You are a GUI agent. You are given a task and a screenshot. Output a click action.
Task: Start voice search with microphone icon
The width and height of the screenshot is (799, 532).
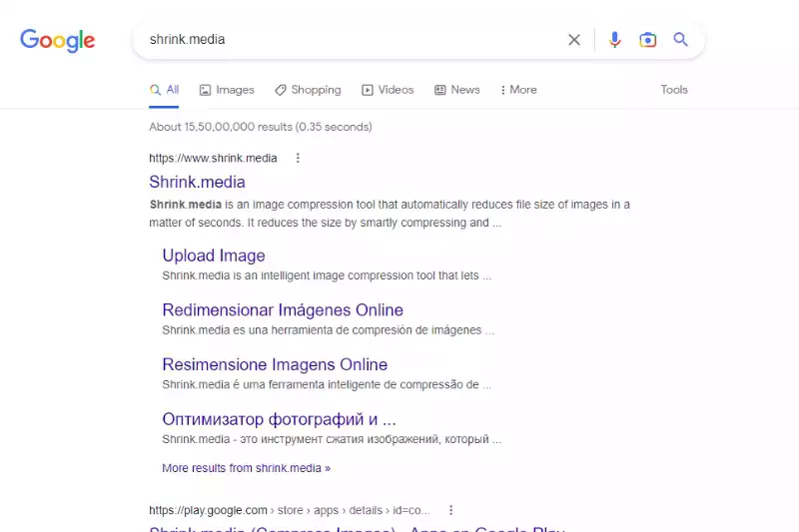point(615,40)
